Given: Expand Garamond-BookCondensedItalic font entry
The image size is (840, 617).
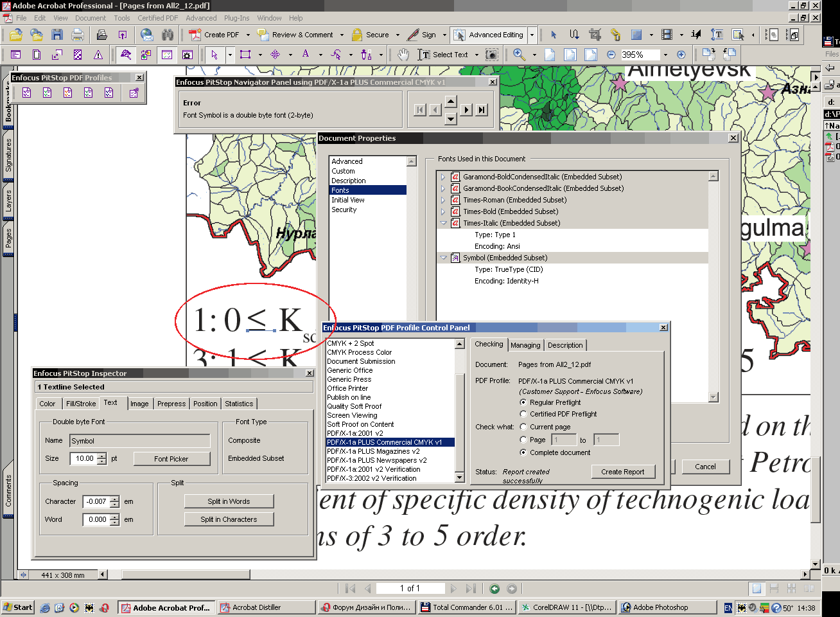Looking at the screenshot, I should (443, 188).
